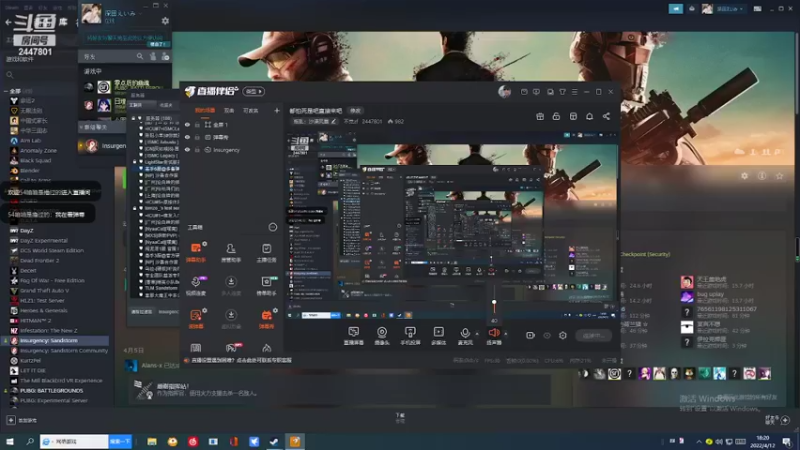Open the Steam app on the Windows taskbar
The image size is (800, 450).
tap(274, 441)
